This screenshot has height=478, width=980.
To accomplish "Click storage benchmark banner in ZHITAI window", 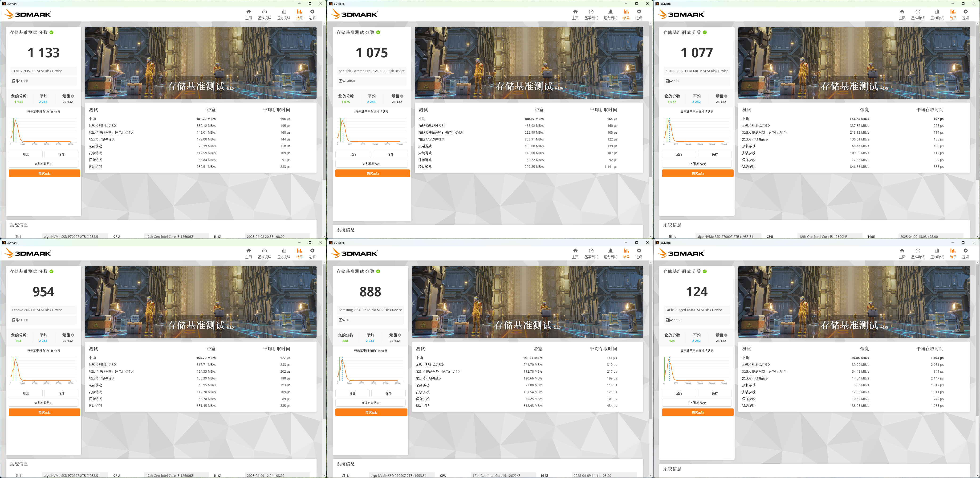I will pos(854,63).
